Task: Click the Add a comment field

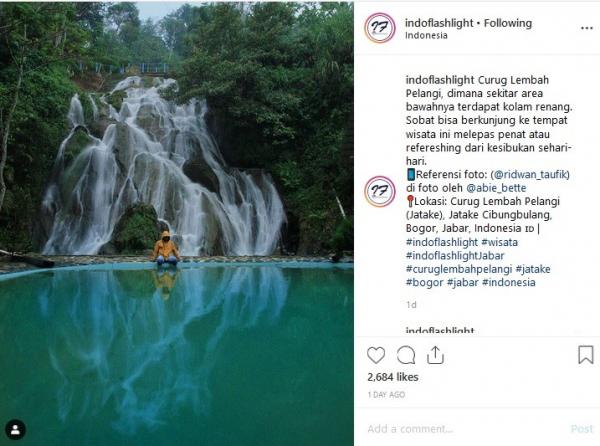Action: pos(450,428)
